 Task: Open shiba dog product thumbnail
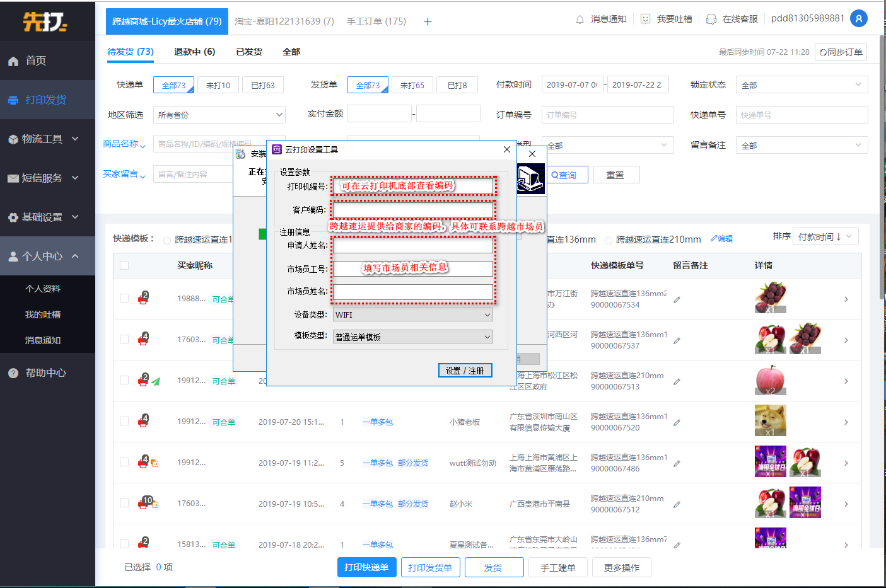tap(771, 420)
